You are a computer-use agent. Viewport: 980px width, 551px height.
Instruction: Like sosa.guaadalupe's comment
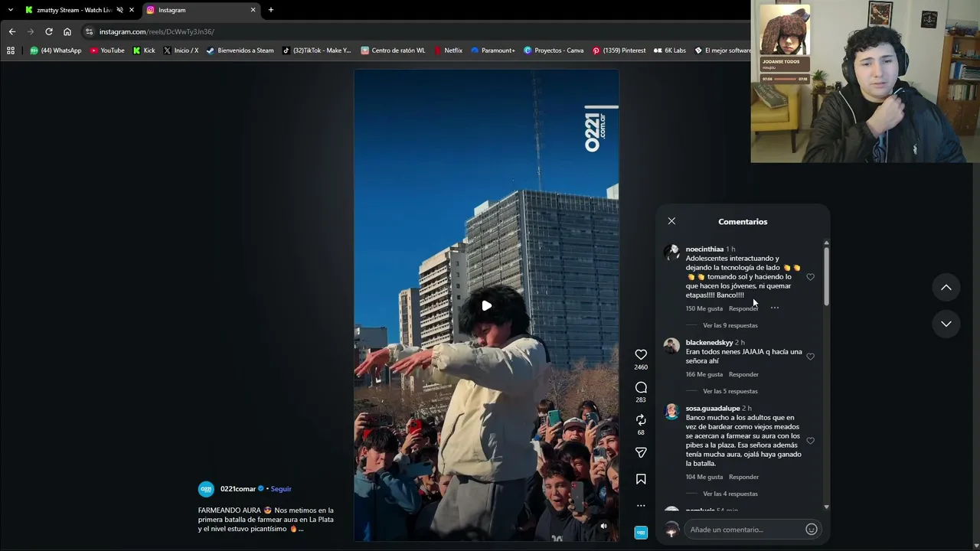[x=811, y=441]
